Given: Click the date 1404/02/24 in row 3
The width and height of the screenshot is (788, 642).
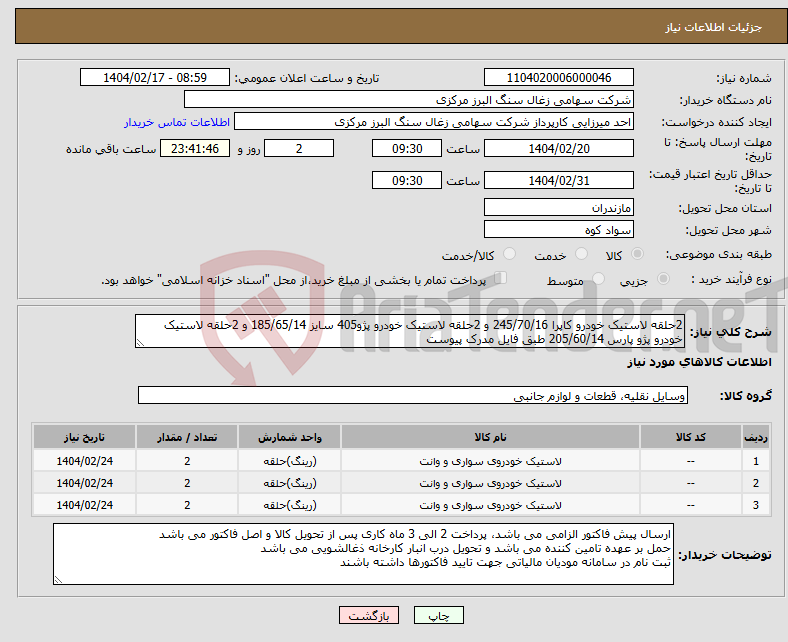Looking at the screenshot, I should 84,505.
